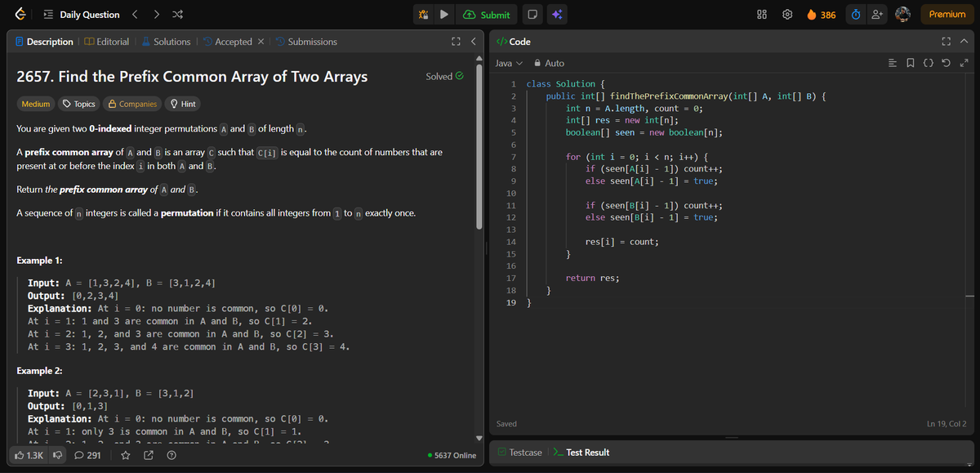Screen dimensions: 980x473
Task: Open the notes sticky-note icon
Action: click(x=532, y=15)
